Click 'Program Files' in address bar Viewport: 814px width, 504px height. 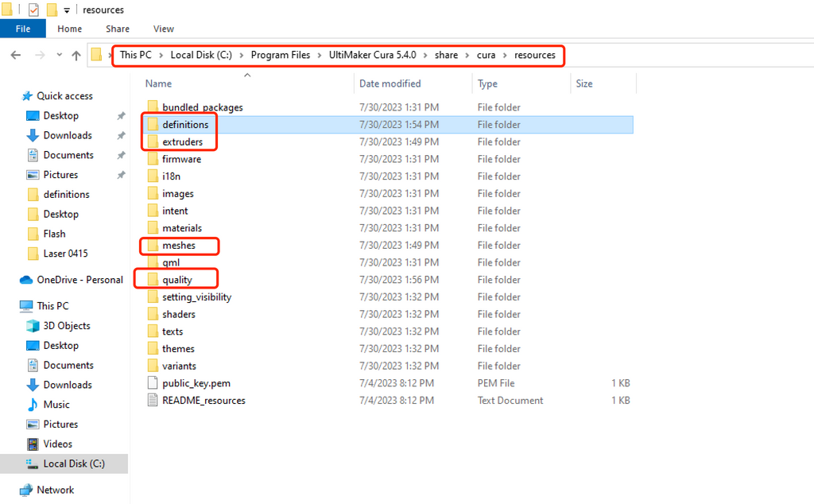tap(281, 55)
